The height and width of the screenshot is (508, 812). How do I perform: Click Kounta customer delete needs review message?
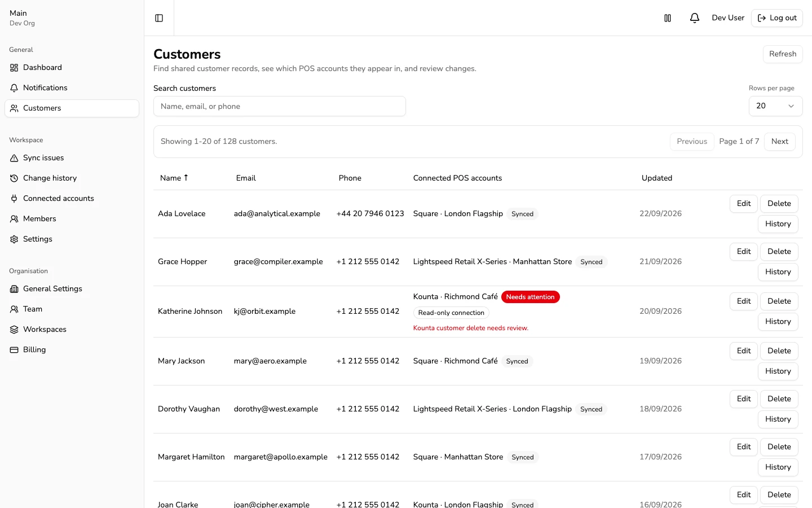click(471, 328)
